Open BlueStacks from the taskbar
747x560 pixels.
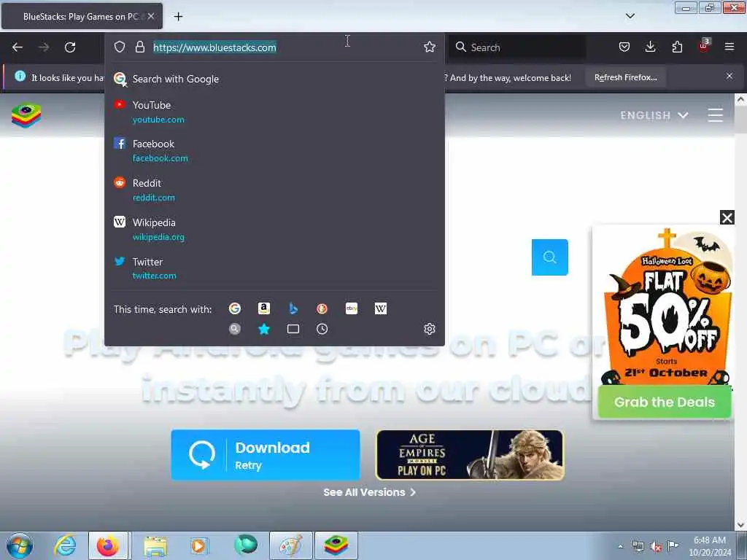click(x=336, y=545)
